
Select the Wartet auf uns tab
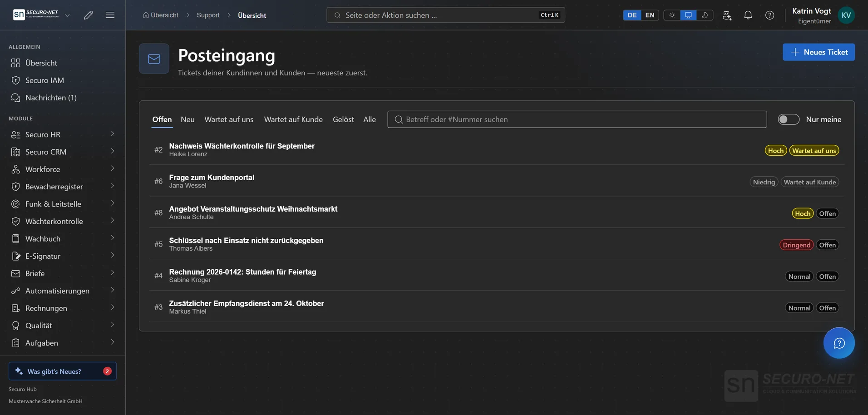[x=229, y=119]
